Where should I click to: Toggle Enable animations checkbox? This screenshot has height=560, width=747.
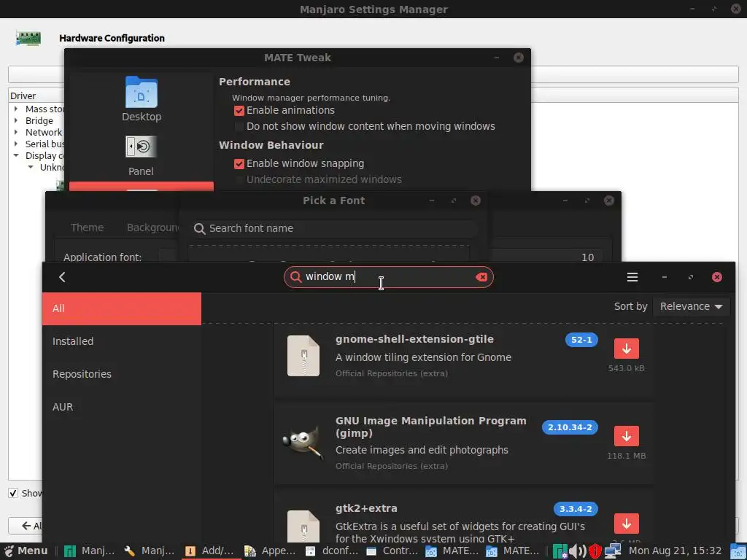239,111
